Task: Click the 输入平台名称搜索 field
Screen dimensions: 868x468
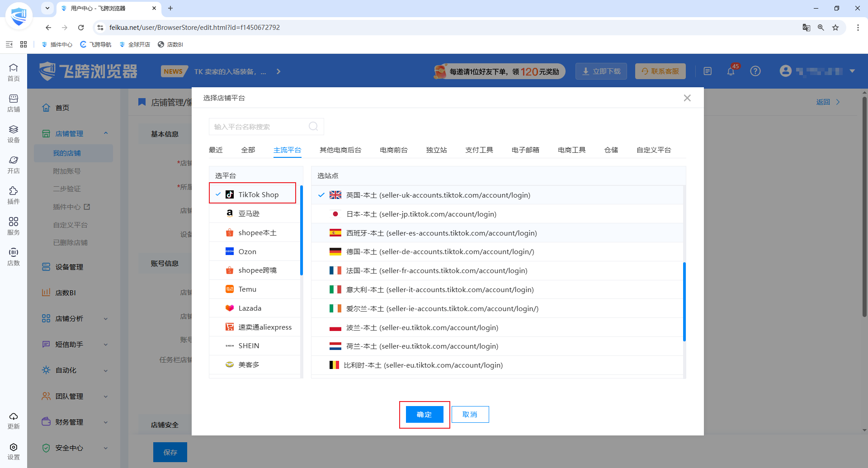Action: 266,127
